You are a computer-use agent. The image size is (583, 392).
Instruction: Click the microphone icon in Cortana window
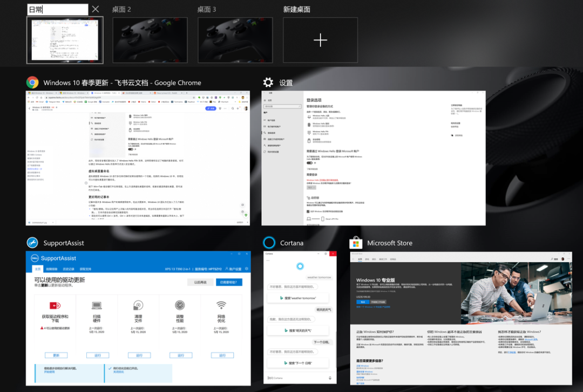330,378
